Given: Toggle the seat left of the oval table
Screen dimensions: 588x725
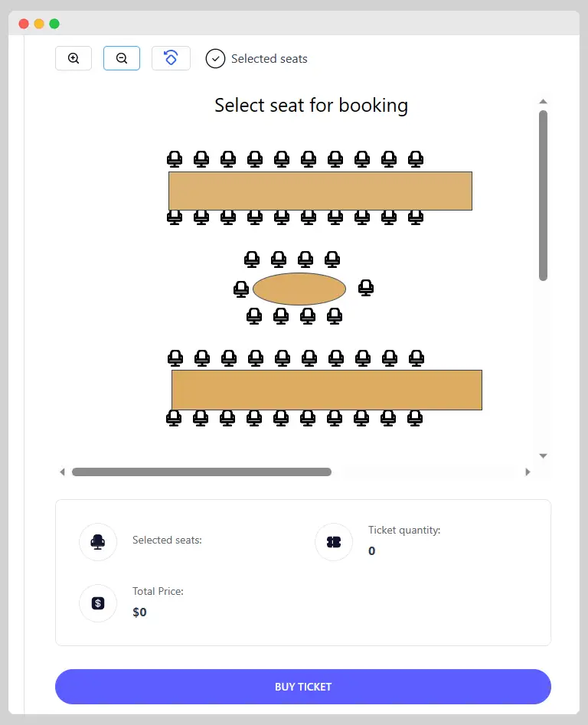Looking at the screenshot, I should click(x=241, y=289).
